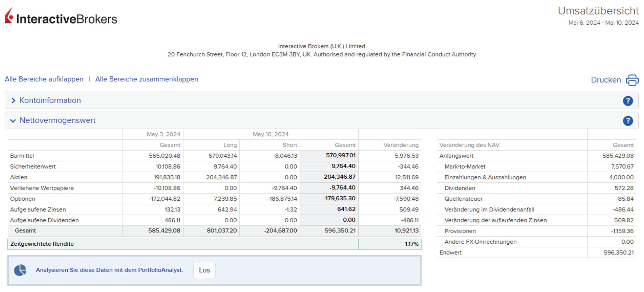Click the Interactive Brokers logo
Viewport: 644px width, 292px height.
[x=61, y=17]
